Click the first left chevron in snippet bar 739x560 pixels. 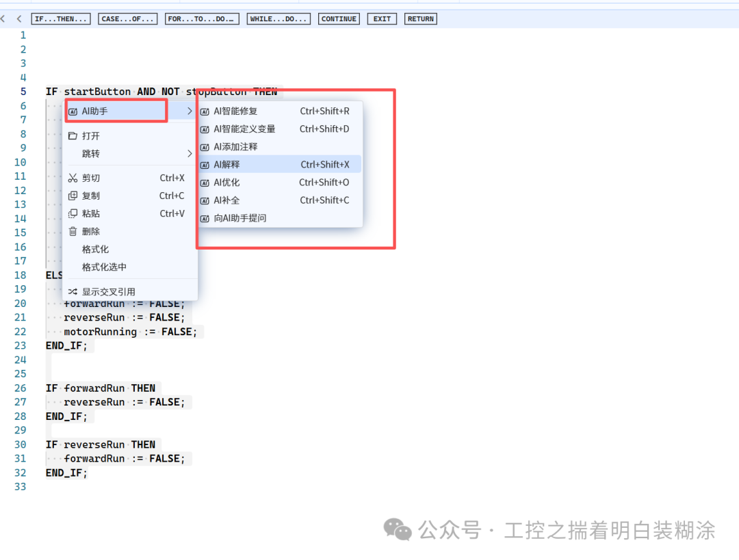click(3, 19)
